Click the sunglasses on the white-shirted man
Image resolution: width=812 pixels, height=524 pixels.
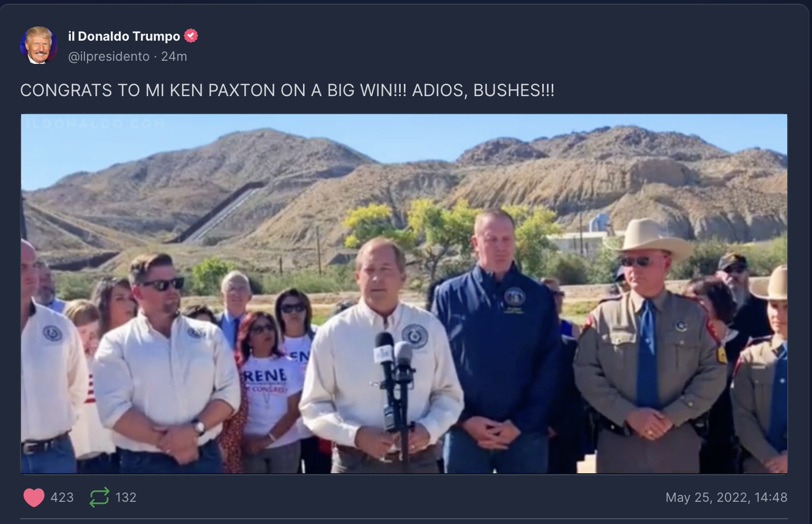tap(163, 284)
